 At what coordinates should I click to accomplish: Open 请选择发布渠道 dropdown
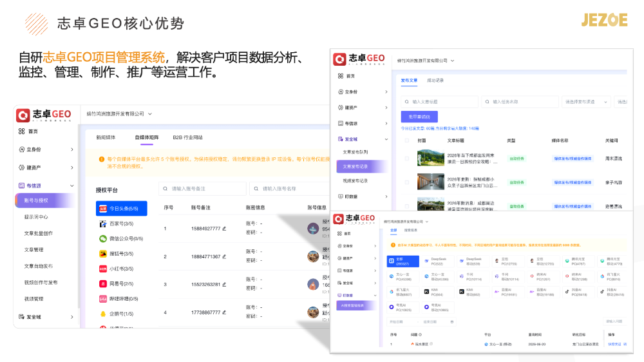click(x=586, y=102)
